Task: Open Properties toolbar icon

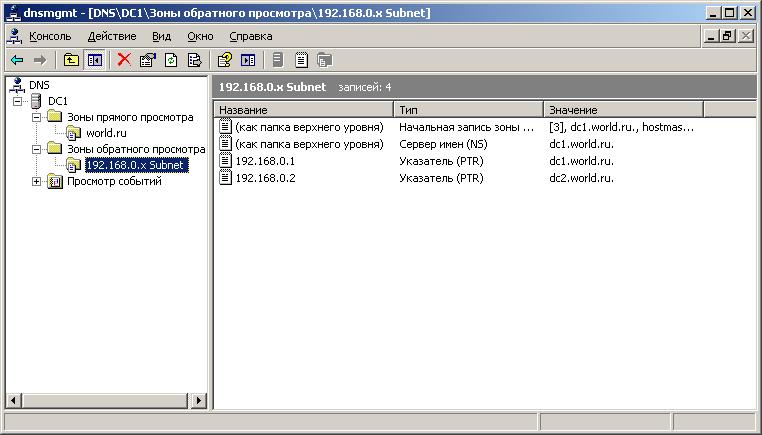Action: click(x=148, y=60)
